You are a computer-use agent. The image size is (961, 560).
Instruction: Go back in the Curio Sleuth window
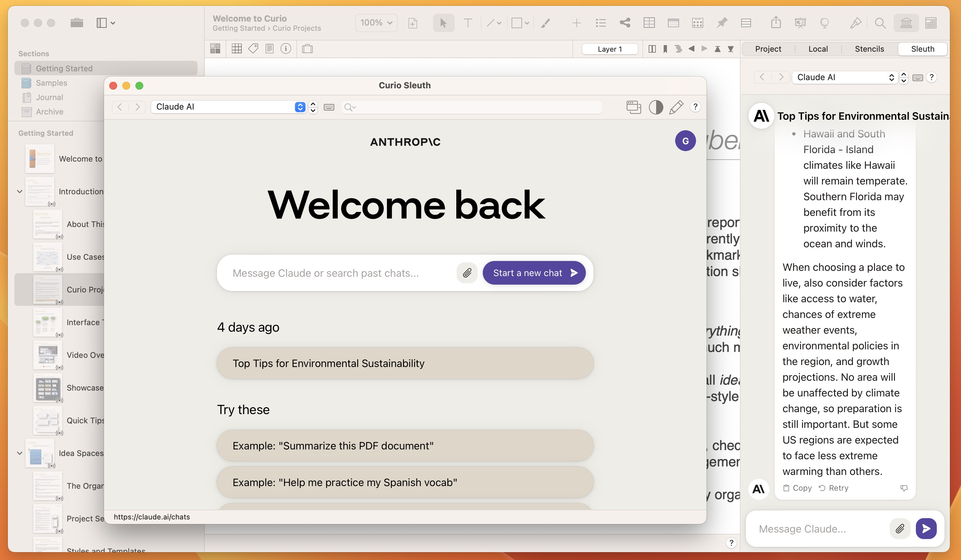120,107
